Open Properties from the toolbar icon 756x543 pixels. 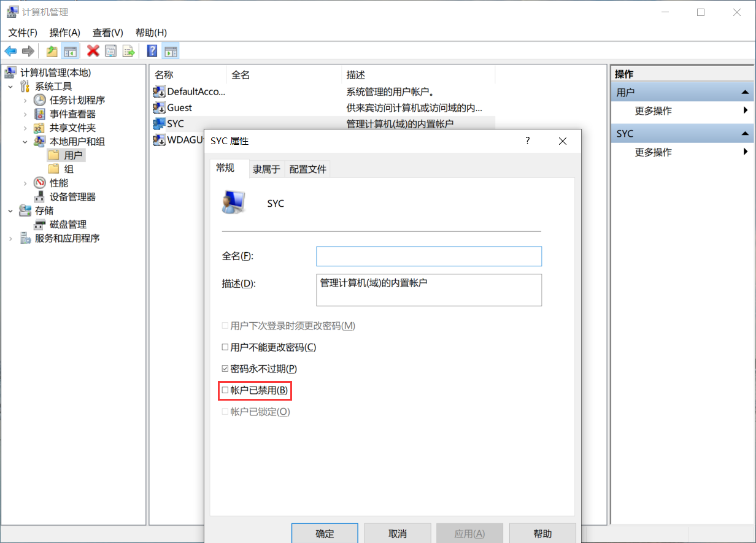point(110,51)
